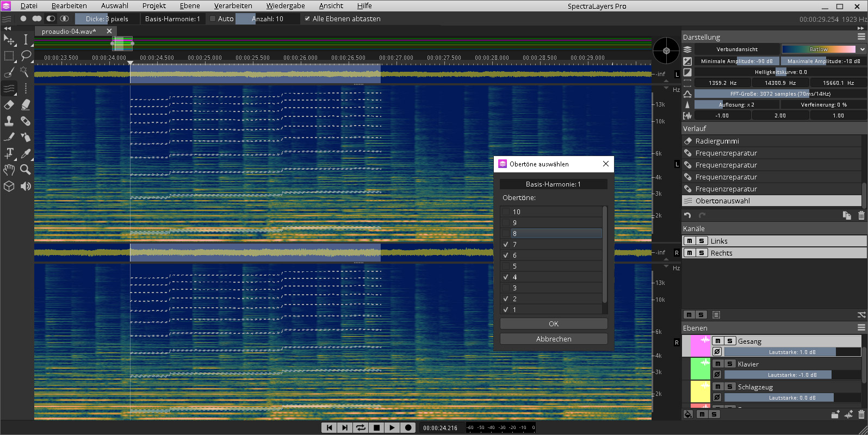This screenshot has width=868, height=435.
Task: Toggle loop playback in transport bar
Action: [361, 427]
